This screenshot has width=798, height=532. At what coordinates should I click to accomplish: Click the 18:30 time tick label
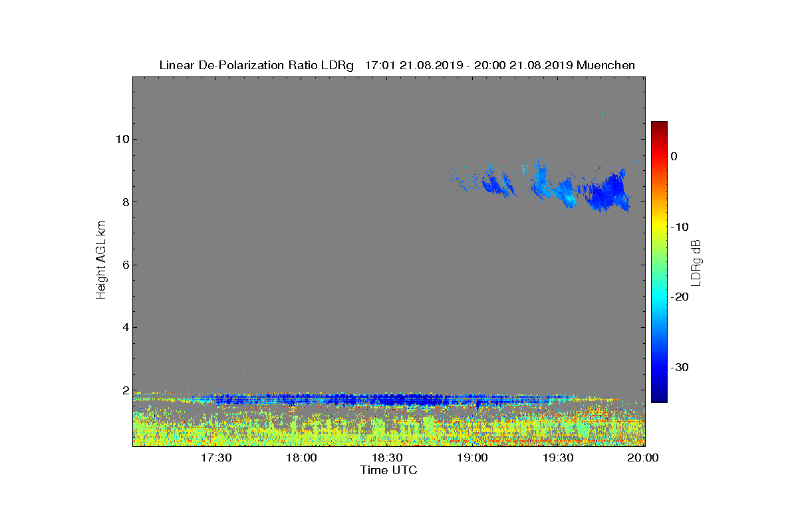[x=388, y=458]
